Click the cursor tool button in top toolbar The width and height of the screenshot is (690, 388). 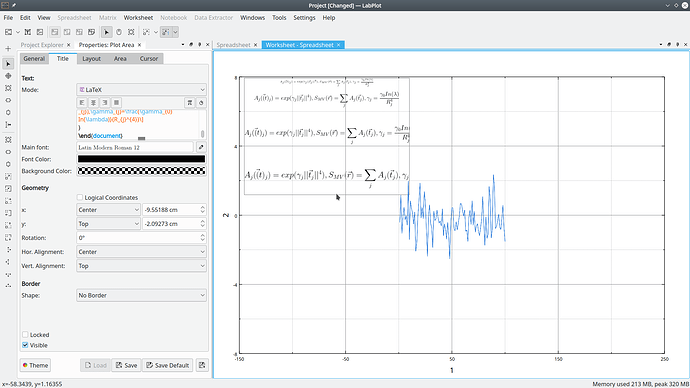(166, 32)
